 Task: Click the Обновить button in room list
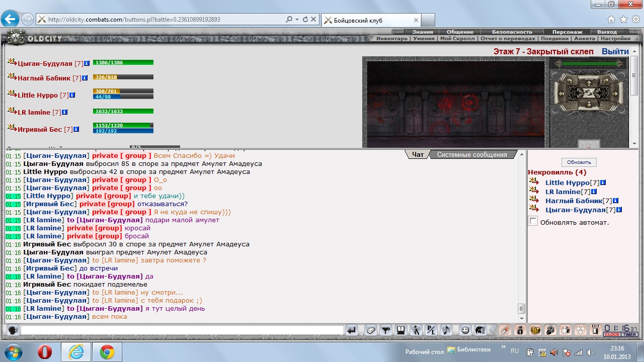[579, 162]
